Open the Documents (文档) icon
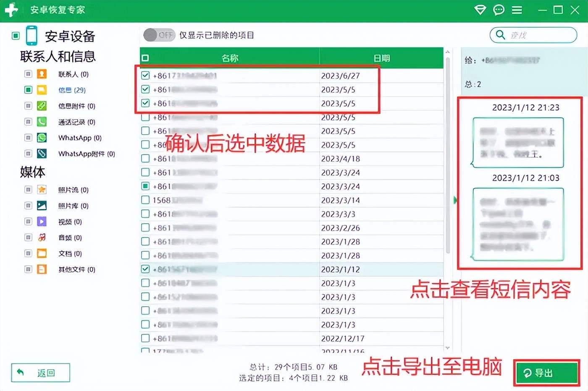 (x=42, y=253)
